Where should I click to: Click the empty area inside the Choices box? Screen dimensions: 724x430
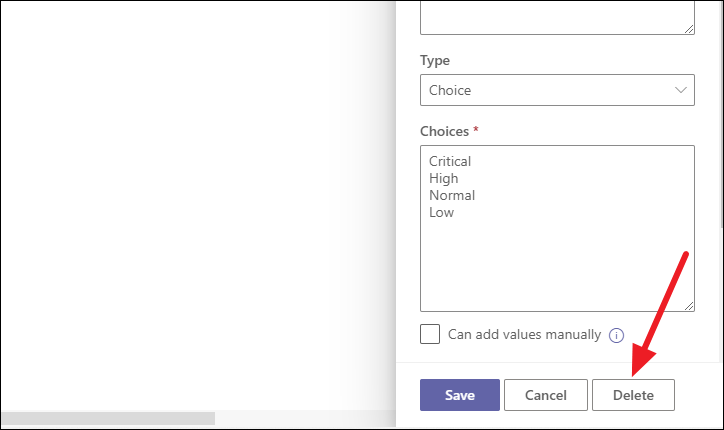[x=556, y=265]
